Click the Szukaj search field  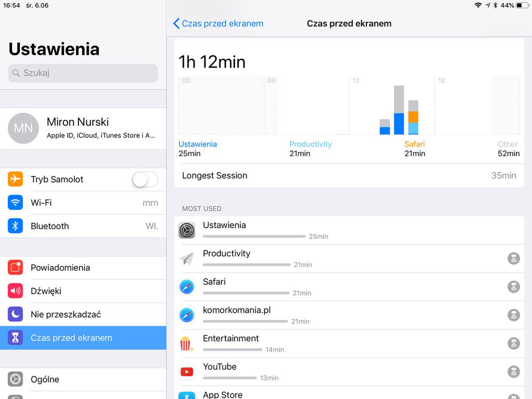pyautogui.click(x=82, y=73)
